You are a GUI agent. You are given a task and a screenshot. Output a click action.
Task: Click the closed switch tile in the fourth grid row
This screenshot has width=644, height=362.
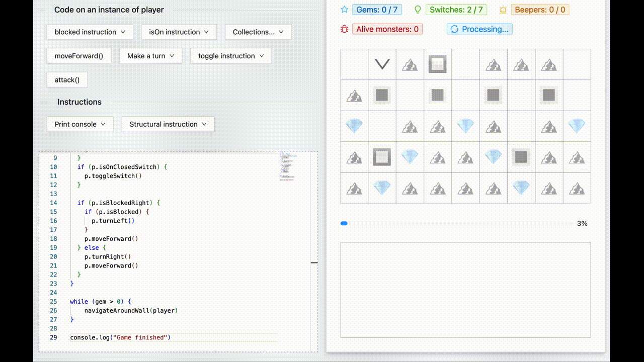(x=521, y=157)
